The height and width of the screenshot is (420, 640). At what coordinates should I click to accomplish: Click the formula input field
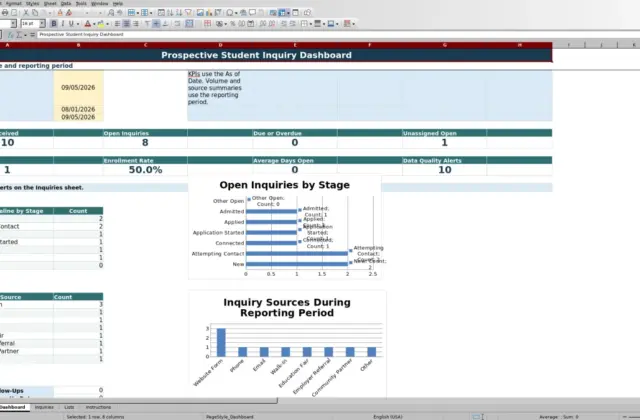click(338, 35)
